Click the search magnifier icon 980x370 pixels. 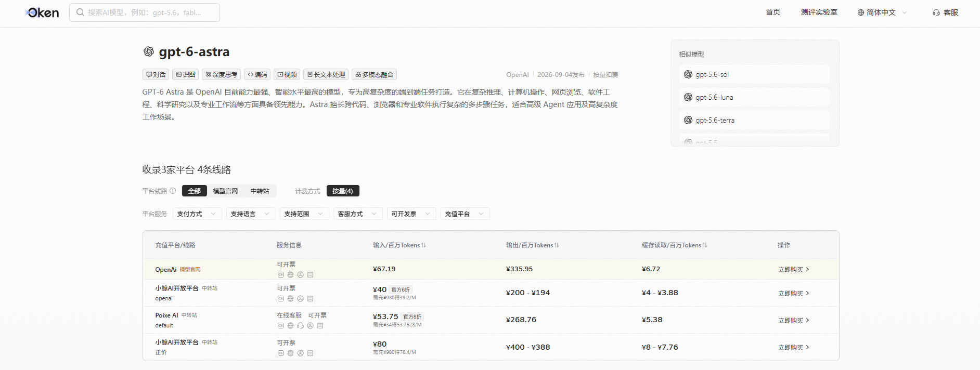tap(80, 12)
